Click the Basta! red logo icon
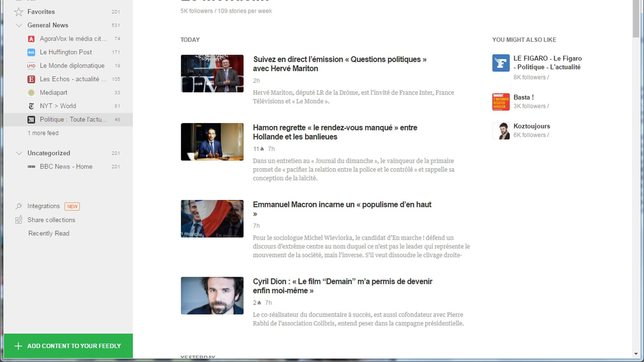This screenshot has height=362, width=644. pyautogui.click(x=501, y=102)
